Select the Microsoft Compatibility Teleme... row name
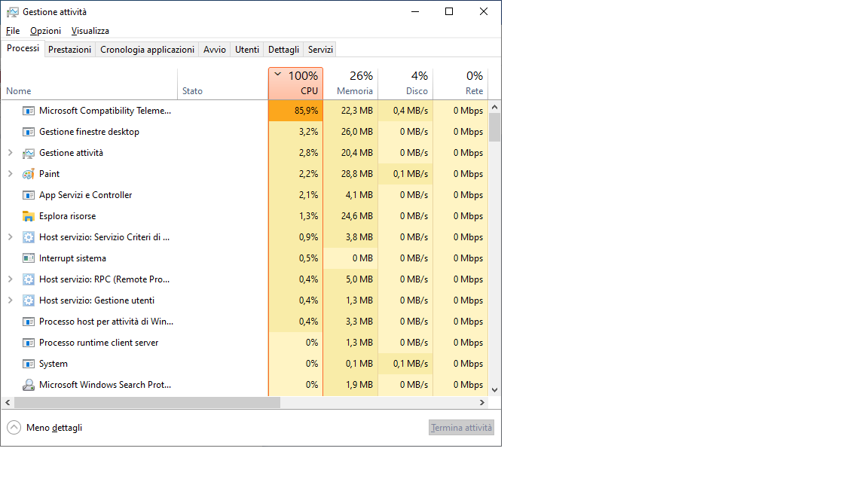This screenshot has width=868, height=488. (105, 111)
